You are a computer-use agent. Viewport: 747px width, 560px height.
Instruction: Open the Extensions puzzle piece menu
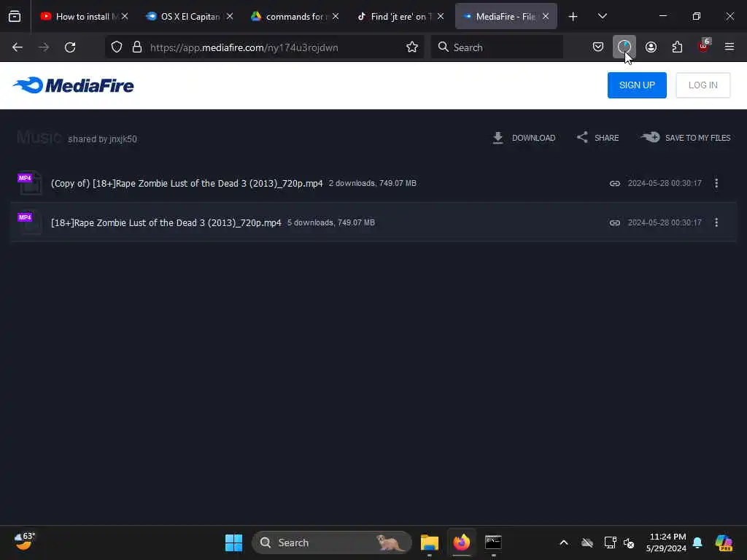pyautogui.click(x=677, y=47)
